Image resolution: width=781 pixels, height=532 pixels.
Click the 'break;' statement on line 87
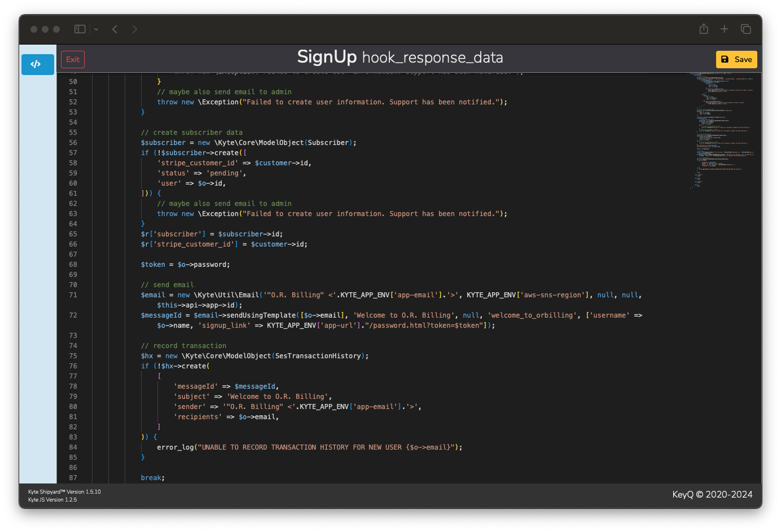153,478
